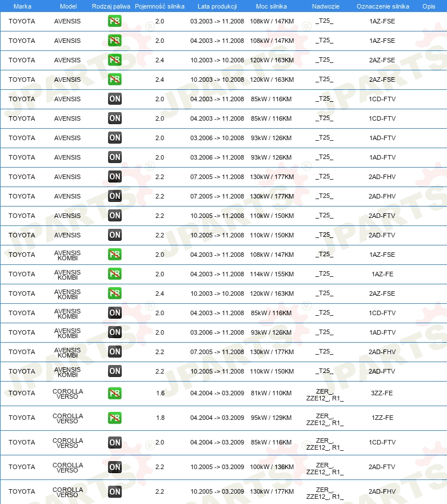Click diesel ON icon in Corolla Verso 2AD-FHV row
This screenshot has height=504, width=447.
pos(115,491)
